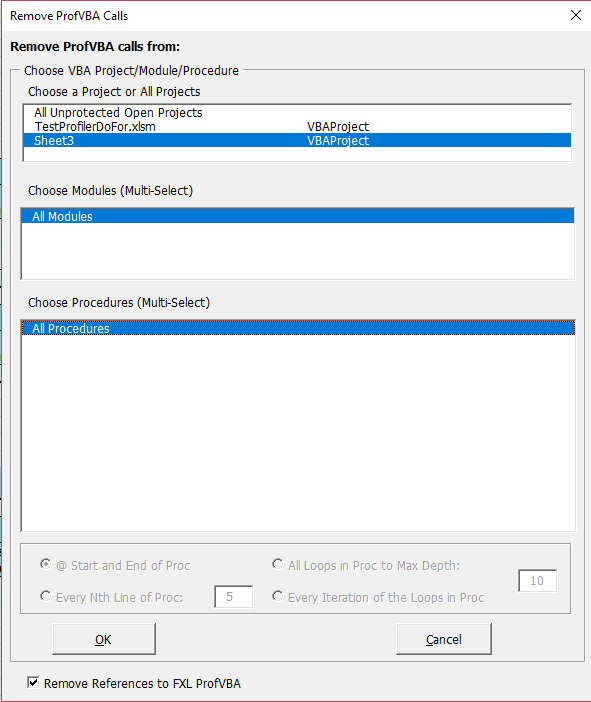Choose Every Iteration of the Loops in Proc

[278, 596]
